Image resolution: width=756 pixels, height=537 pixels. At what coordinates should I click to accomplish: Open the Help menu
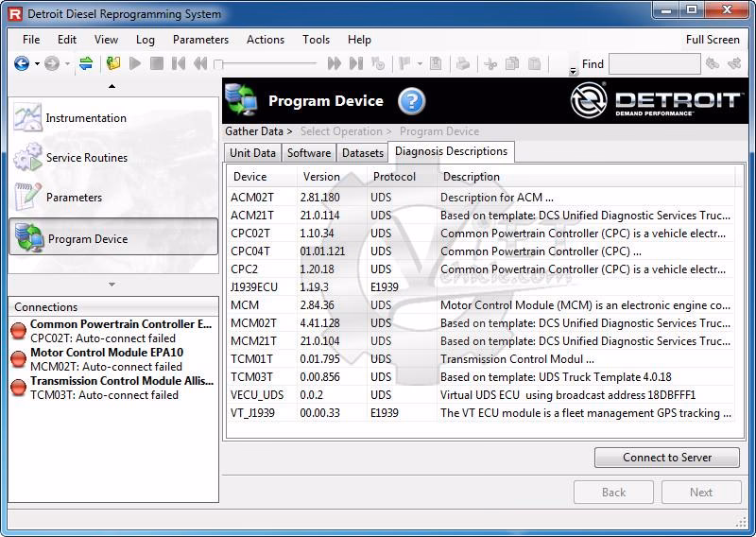tap(359, 40)
